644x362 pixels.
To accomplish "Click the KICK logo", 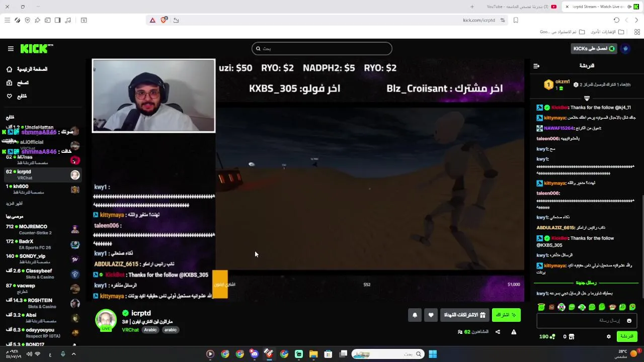I will tap(36, 49).
